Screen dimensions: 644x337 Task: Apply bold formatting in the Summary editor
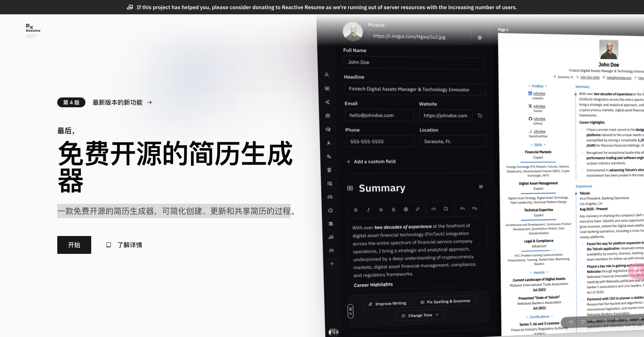click(356, 210)
